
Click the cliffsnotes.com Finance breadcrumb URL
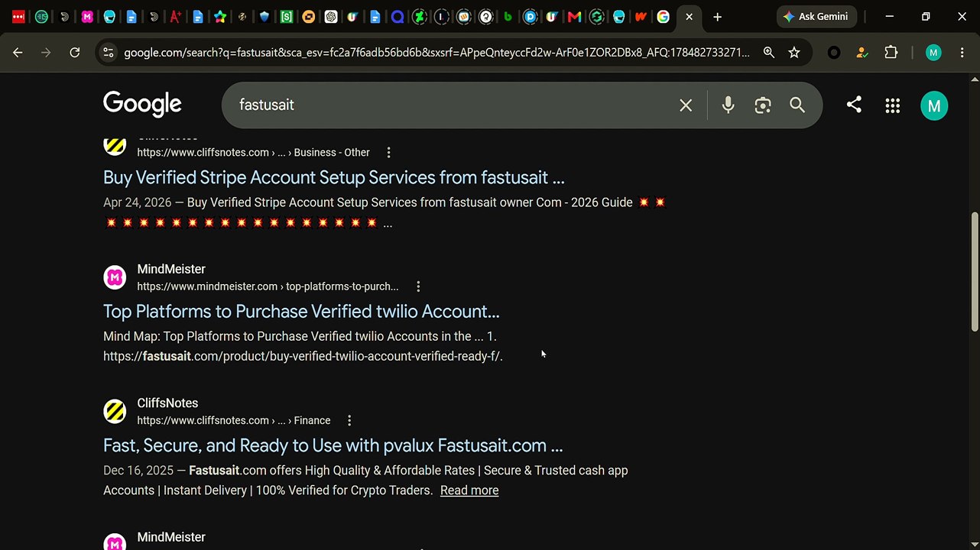pos(234,421)
